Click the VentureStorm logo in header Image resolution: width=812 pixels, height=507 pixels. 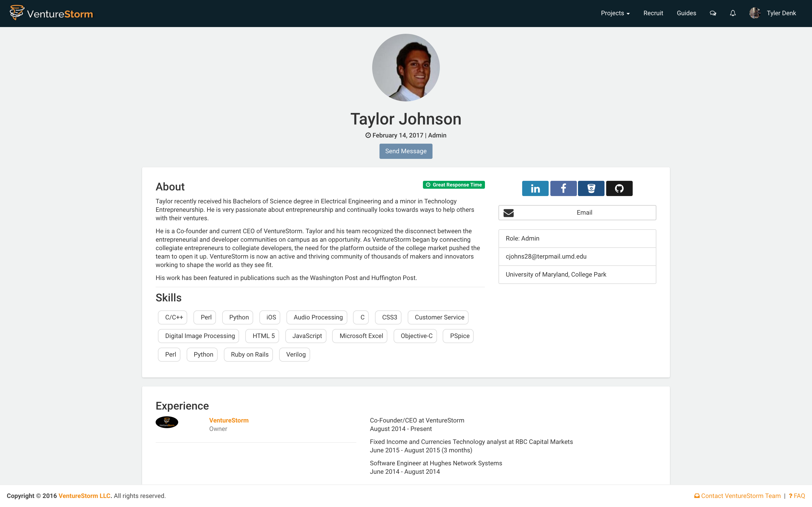point(51,13)
